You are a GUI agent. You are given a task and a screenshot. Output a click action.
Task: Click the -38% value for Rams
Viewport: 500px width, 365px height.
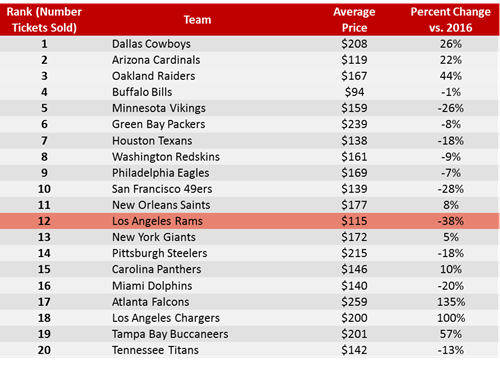point(451,221)
